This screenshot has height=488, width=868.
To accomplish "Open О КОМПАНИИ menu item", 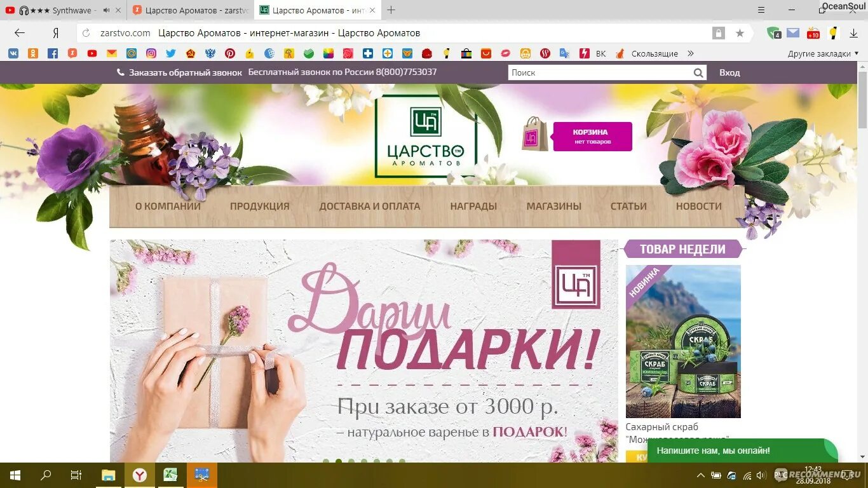I will point(168,206).
